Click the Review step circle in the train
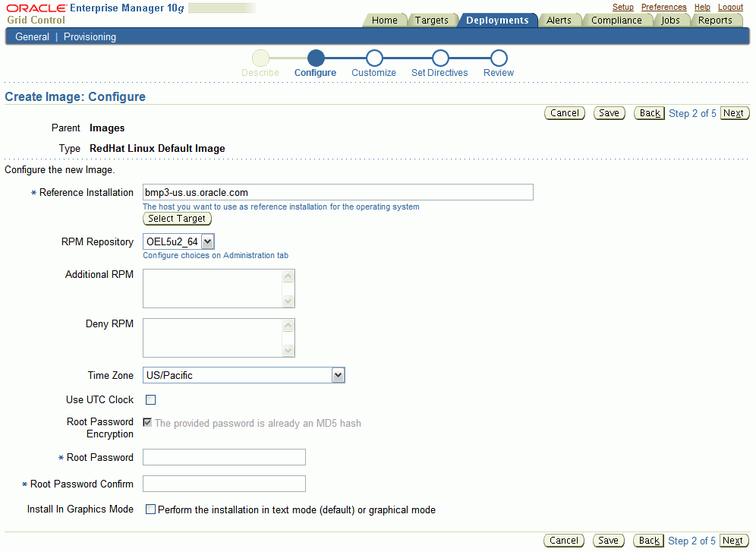This screenshot has width=756, height=552. pos(499,58)
